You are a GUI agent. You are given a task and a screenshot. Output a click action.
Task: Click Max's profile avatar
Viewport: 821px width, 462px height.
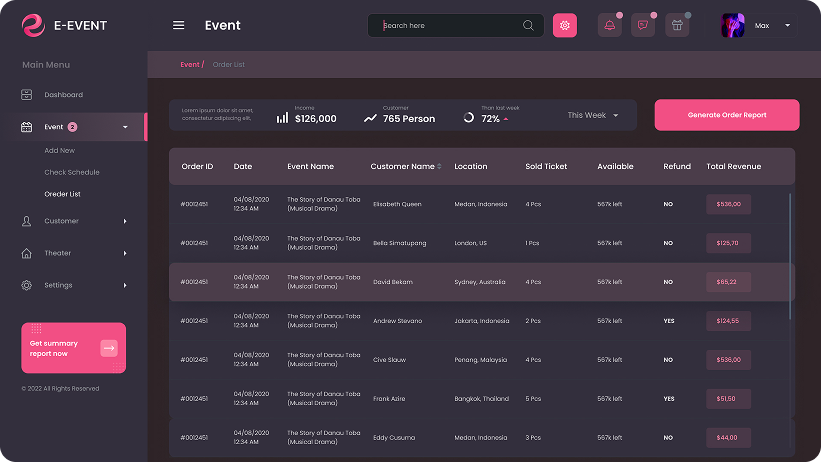[733, 25]
